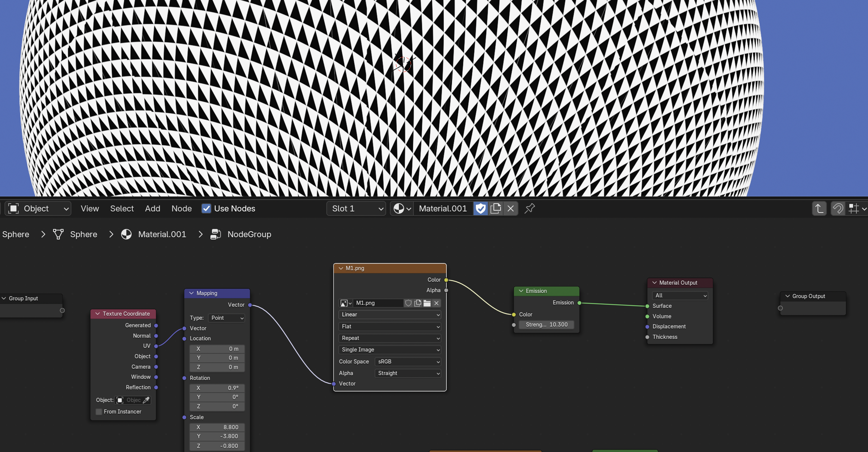The image size is (868, 452).
Task: Click the Mapping Scale X 8.800 field
Action: click(x=217, y=427)
